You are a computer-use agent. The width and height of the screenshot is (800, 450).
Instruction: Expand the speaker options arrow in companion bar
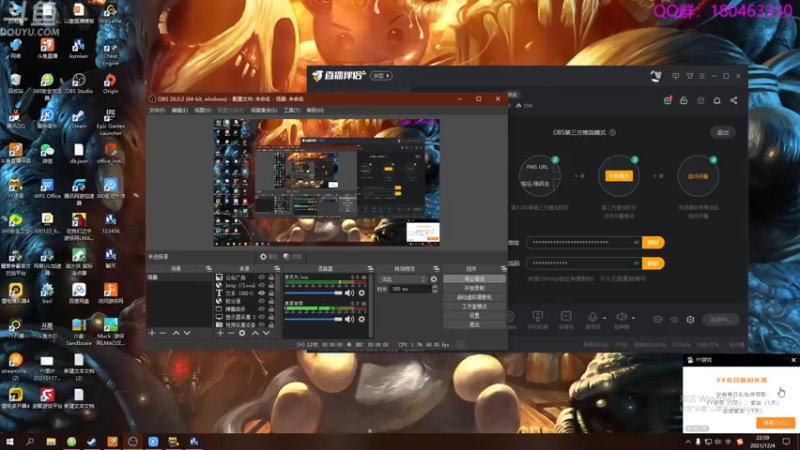pyautogui.click(x=633, y=318)
